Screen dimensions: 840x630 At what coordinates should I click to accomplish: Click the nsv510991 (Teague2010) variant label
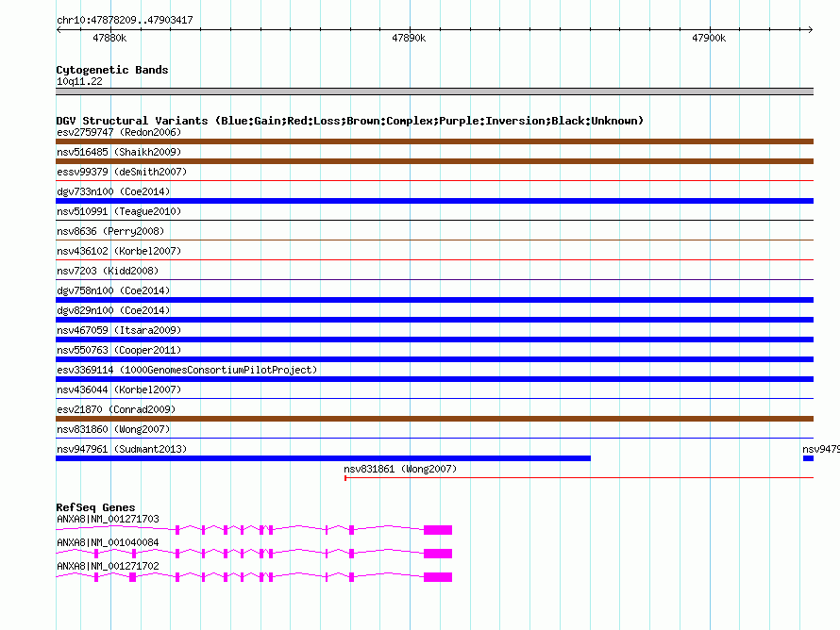click(119, 211)
